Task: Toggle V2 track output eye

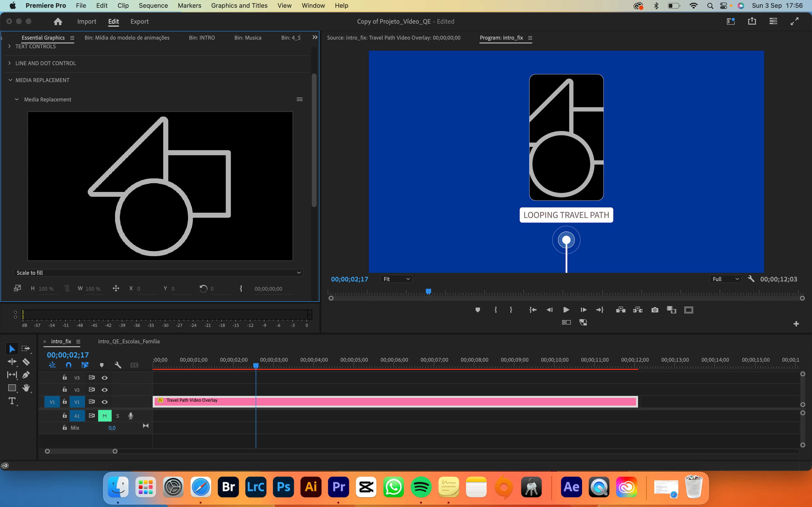Action: tap(105, 390)
